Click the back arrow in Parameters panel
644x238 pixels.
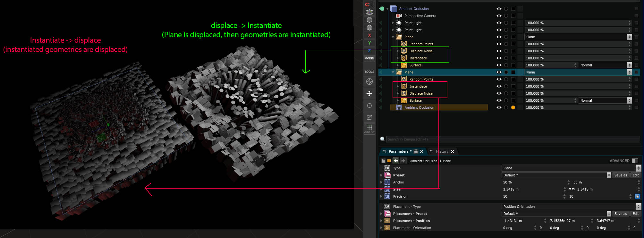point(396,161)
